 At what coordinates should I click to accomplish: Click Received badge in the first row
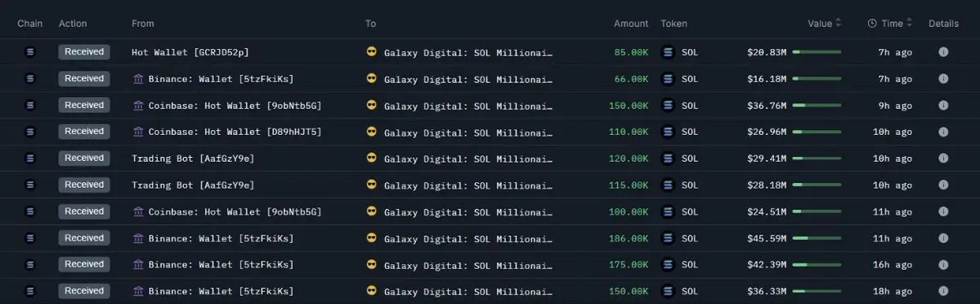coord(84,52)
